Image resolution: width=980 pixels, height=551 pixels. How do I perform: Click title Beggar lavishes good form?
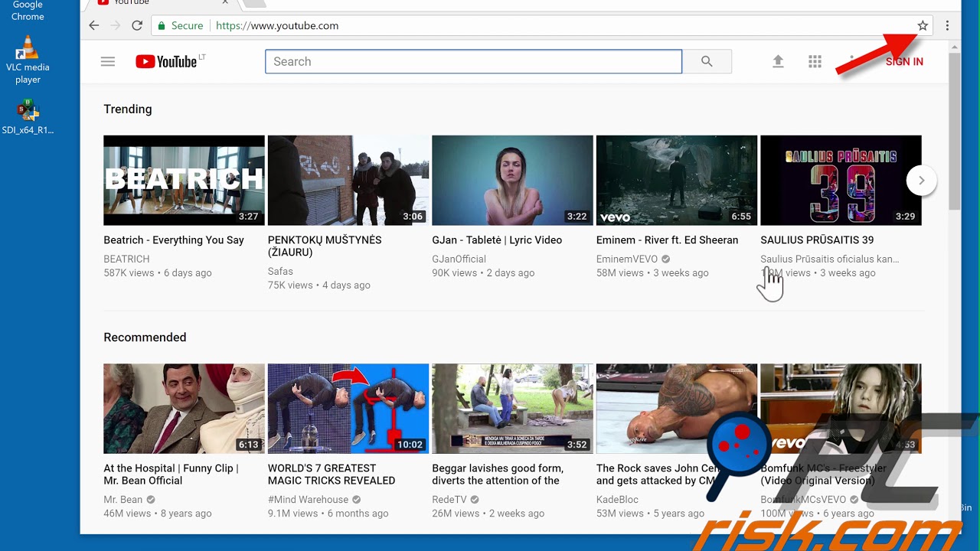[x=498, y=474]
